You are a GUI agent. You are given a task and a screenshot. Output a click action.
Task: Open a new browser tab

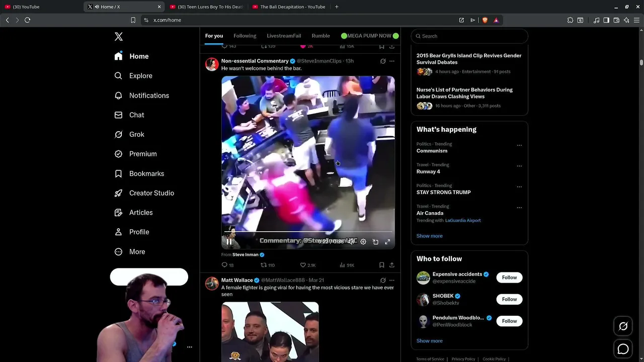[x=337, y=7]
